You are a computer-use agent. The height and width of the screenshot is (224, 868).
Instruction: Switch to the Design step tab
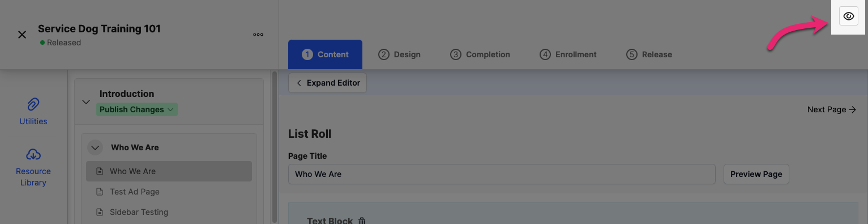coord(400,54)
